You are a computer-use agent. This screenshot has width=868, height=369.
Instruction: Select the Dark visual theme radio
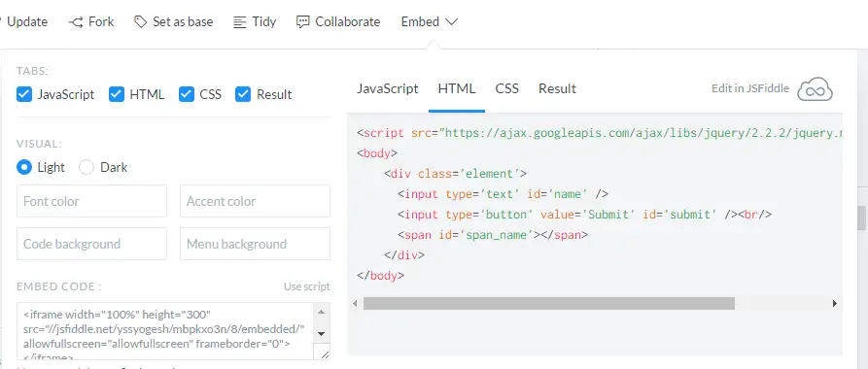coord(87,167)
